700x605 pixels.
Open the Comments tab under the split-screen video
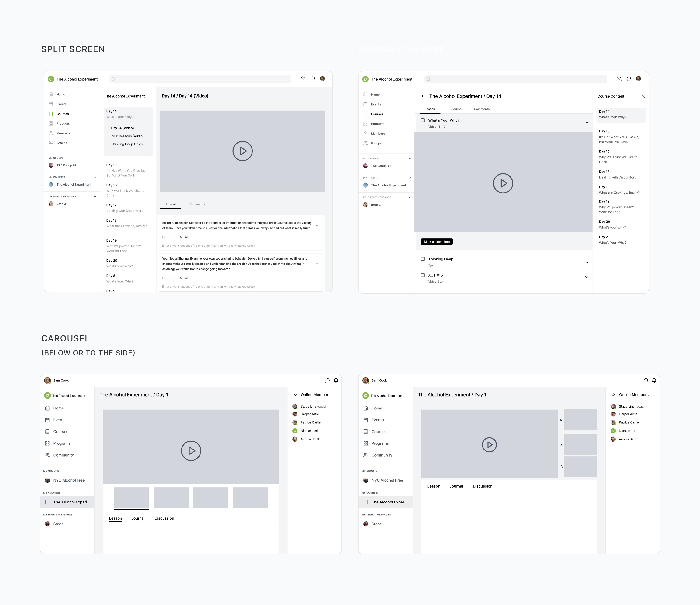(x=197, y=204)
